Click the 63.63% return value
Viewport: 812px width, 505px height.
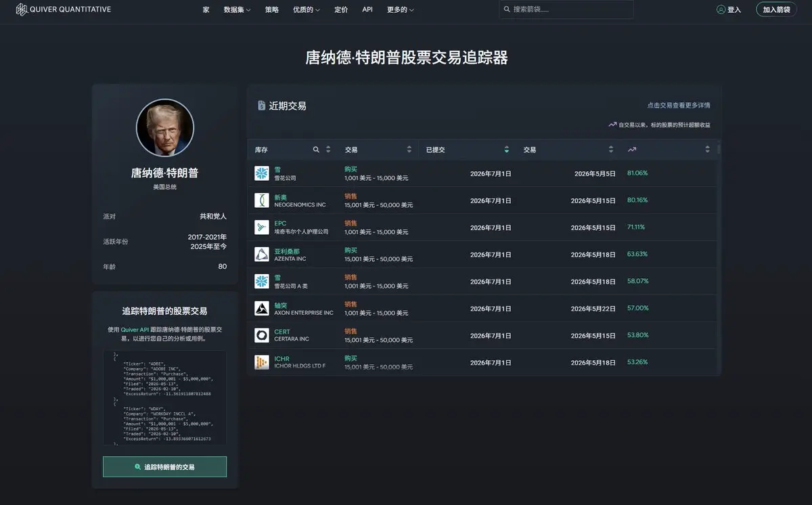point(637,255)
